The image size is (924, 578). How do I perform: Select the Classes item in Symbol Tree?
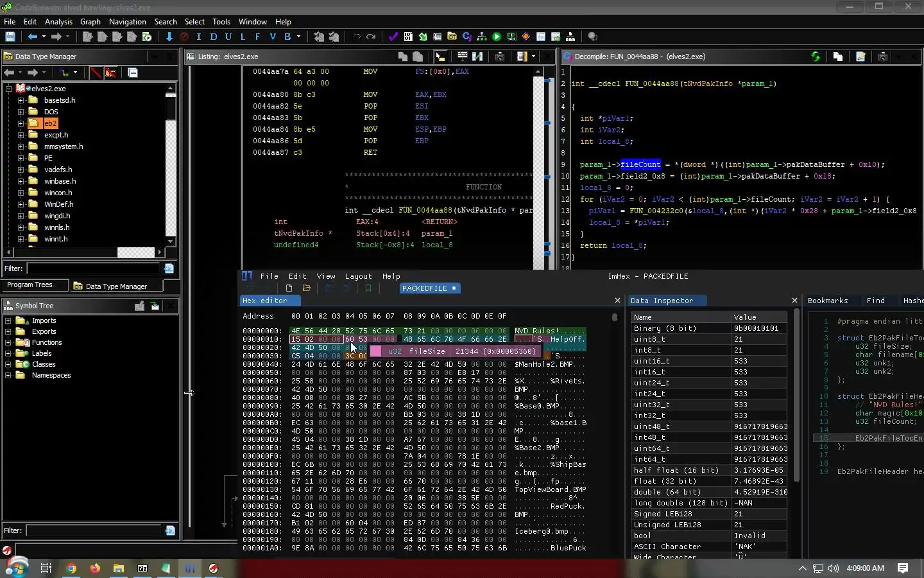[44, 364]
